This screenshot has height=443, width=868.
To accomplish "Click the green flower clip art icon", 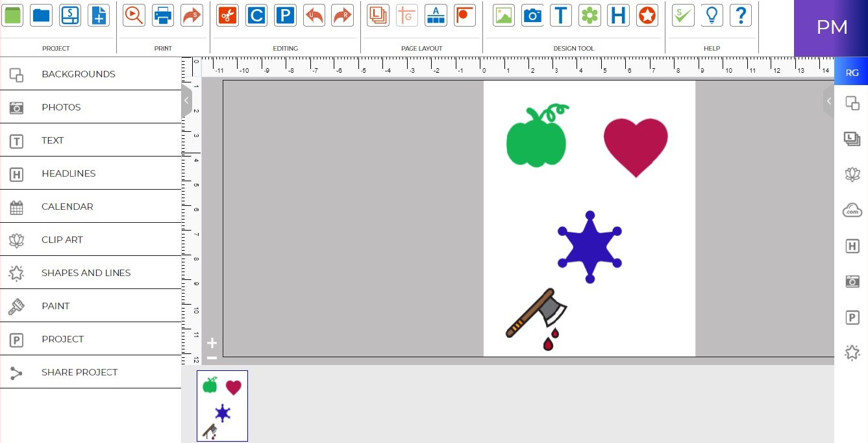I will tap(589, 15).
